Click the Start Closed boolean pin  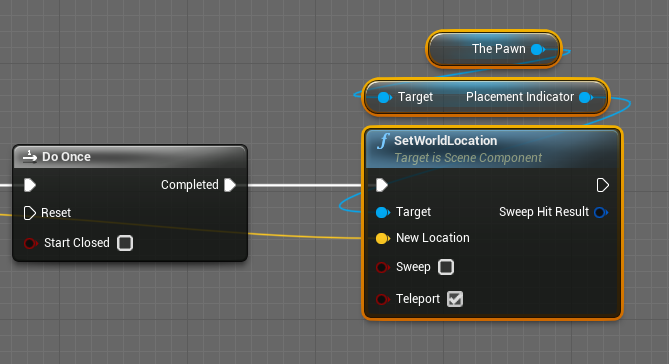(30, 243)
